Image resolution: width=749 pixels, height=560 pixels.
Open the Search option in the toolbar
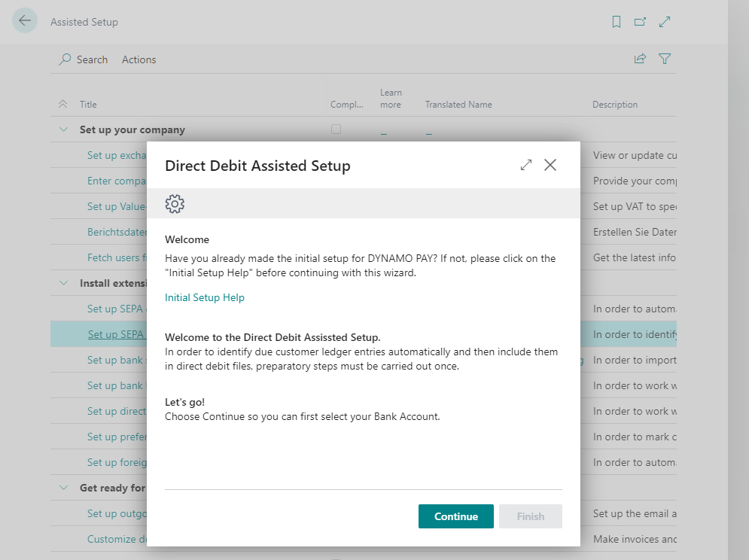click(83, 59)
